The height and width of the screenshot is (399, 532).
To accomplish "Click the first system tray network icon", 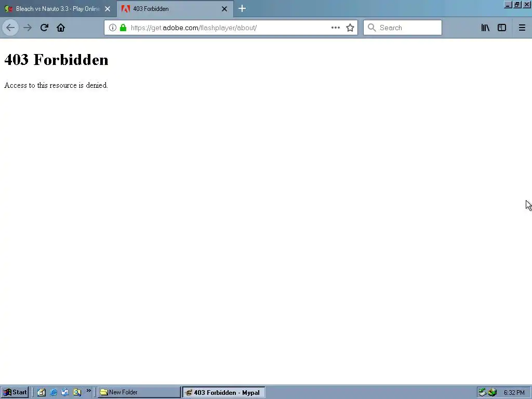I will click(x=483, y=392).
